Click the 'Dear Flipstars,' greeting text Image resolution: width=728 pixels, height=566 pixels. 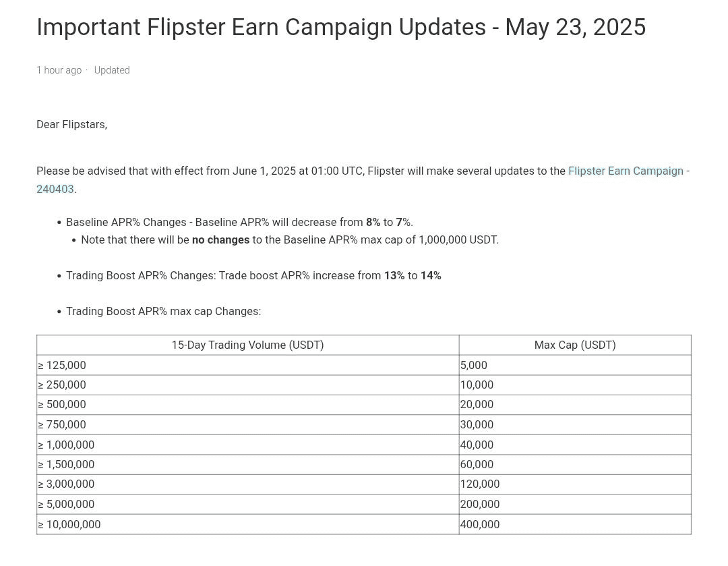[72, 125]
